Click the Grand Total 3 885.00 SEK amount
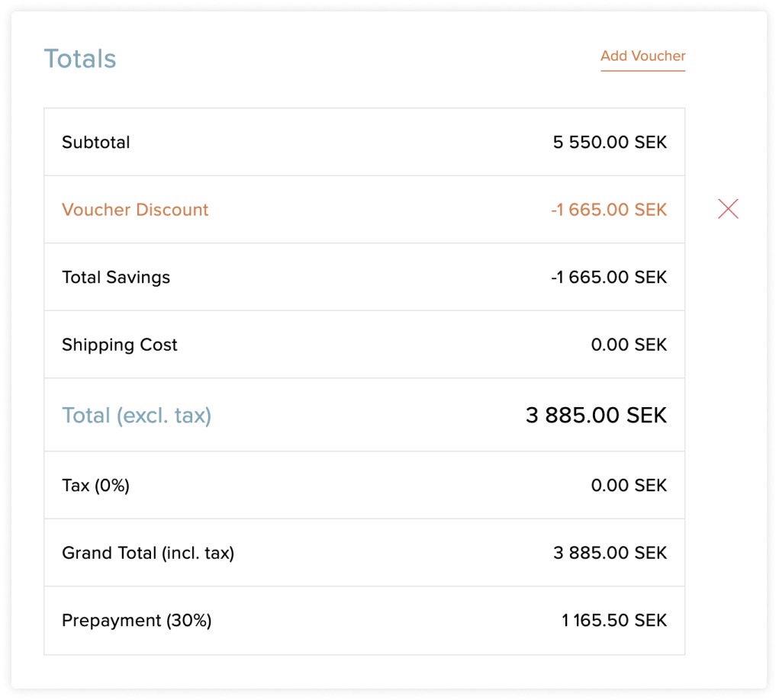 [610, 553]
